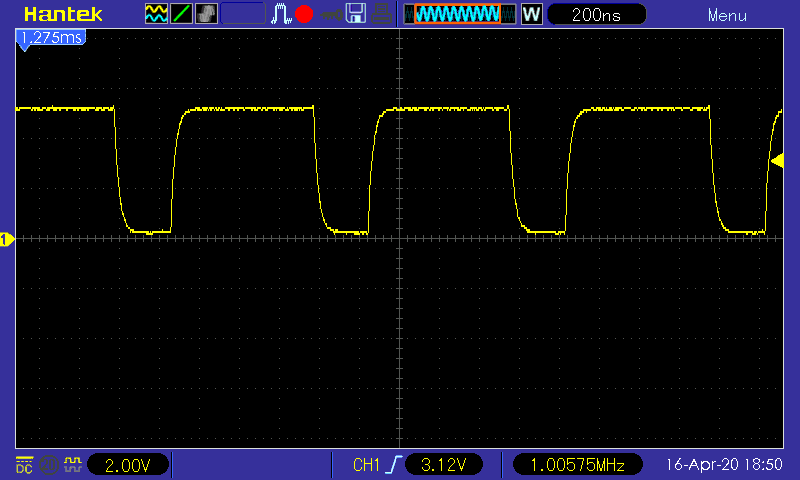The width and height of the screenshot is (800, 480).
Task: Click the rising edge trigger slope icon
Action: [x=394, y=465]
